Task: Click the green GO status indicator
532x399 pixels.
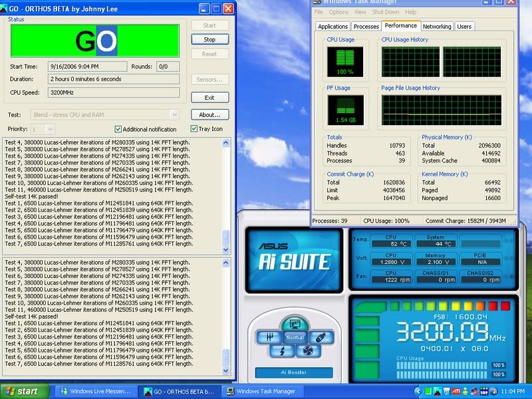Action: click(95, 41)
